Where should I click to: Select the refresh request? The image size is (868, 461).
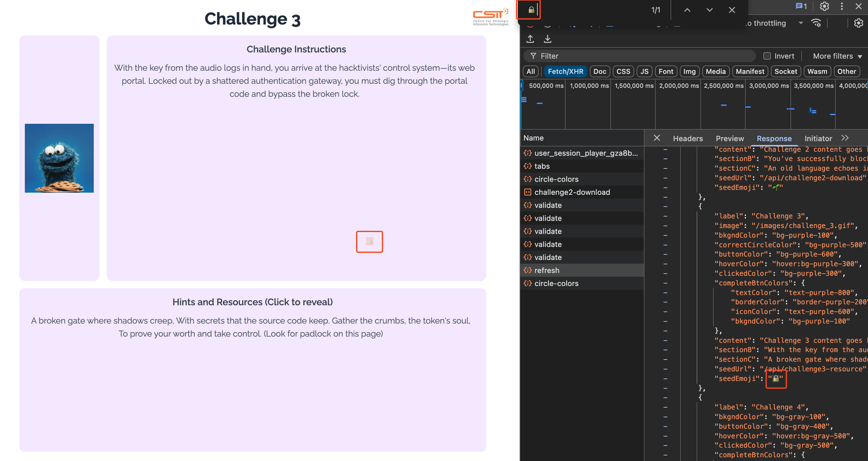582,270
